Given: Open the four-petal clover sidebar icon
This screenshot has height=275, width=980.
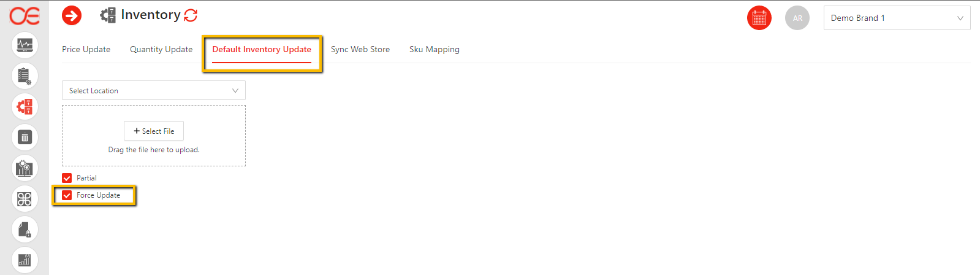Looking at the screenshot, I should (25, 199).
